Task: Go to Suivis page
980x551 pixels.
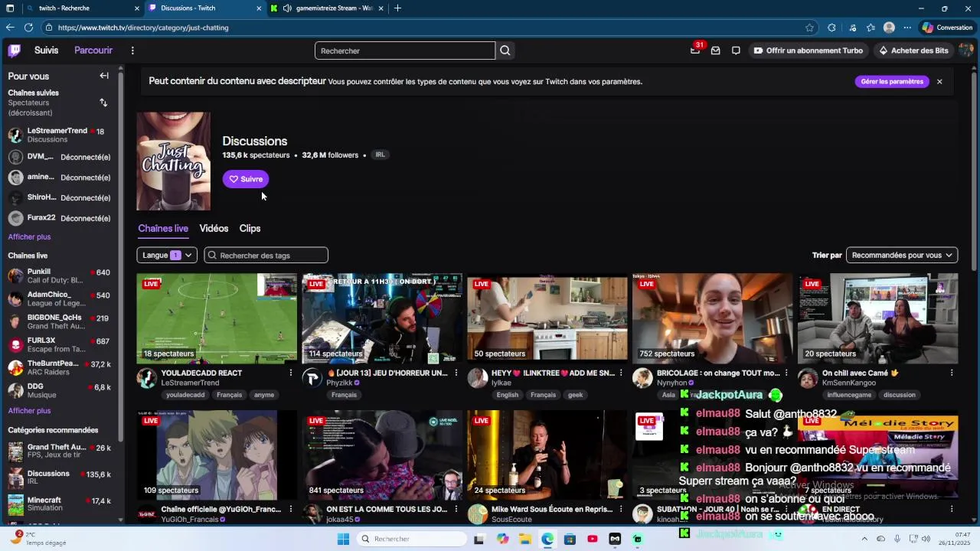Action: pos(46,51)
